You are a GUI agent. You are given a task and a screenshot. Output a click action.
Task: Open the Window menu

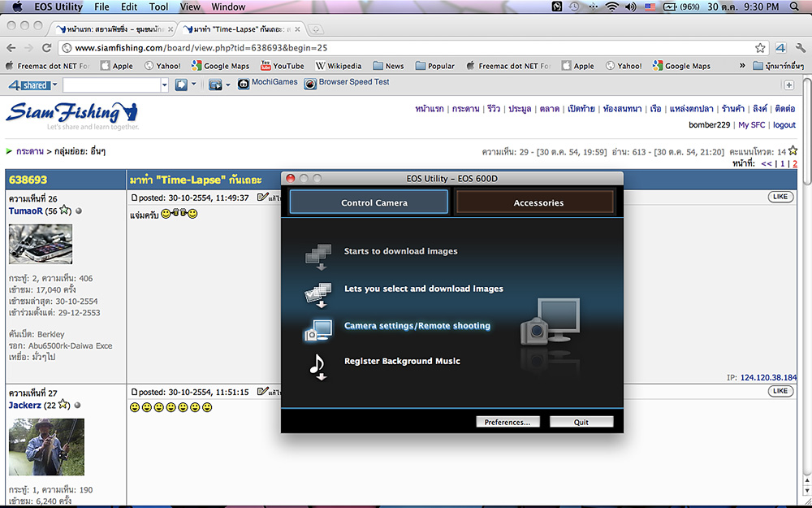[x=228, y=7]
